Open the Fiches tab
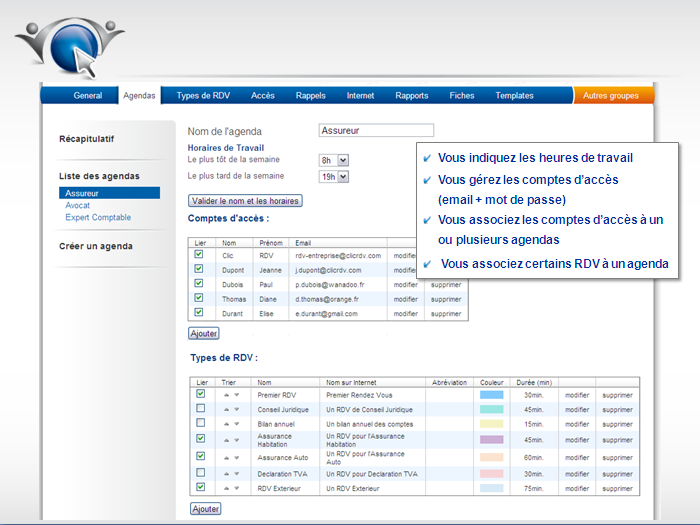 (x=462, y=96)
